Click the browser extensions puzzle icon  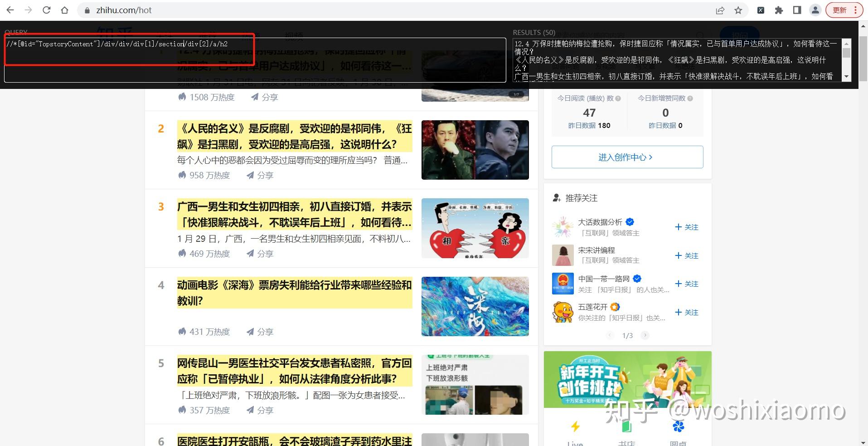(779, 10)
